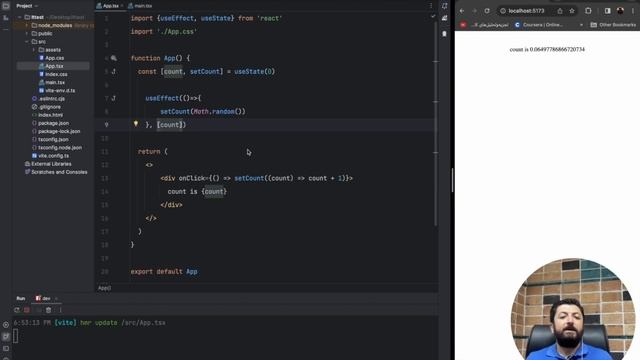The image size is (640, 360).
Task: Open the Structure tool window icon
Action: 6,18
